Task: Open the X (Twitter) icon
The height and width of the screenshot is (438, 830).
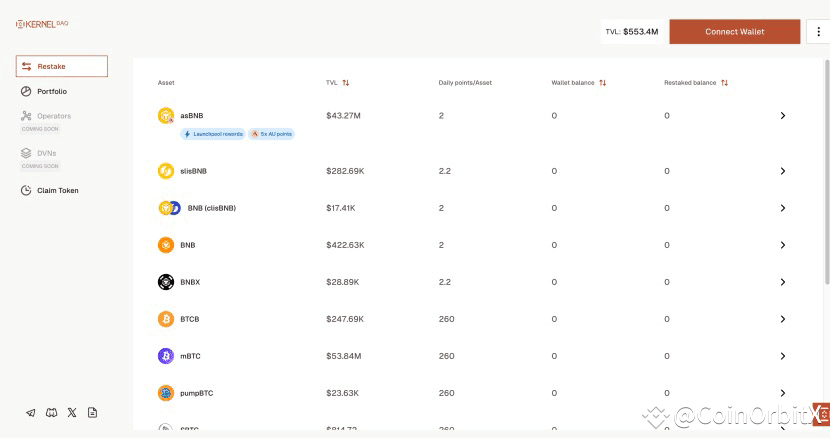Action: coord(71,412)
